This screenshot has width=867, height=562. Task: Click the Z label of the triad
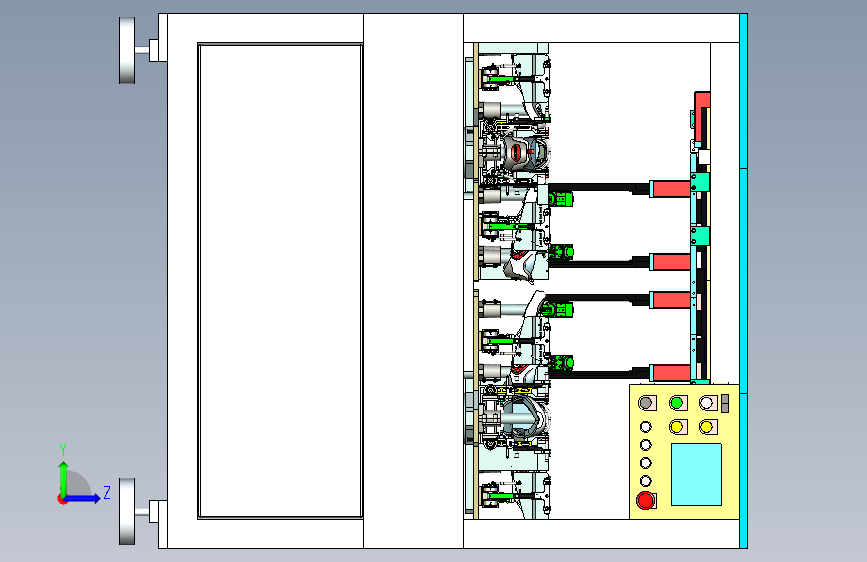(x=107, y=492)
